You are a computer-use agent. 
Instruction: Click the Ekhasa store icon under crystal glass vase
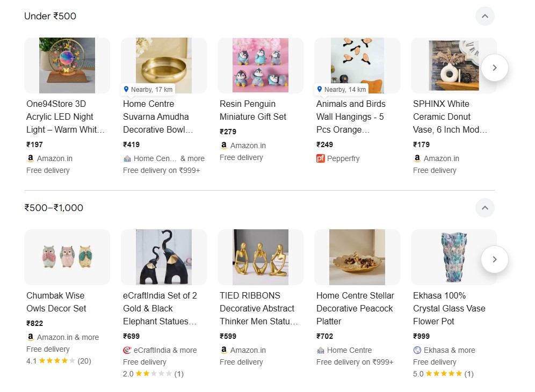tap(417, 350)
